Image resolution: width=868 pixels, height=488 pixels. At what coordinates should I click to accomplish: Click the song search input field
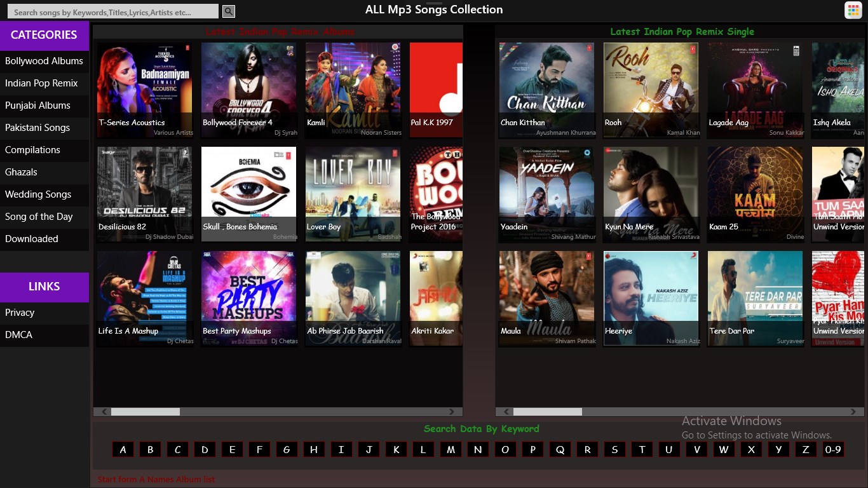(x=113, y=11)
